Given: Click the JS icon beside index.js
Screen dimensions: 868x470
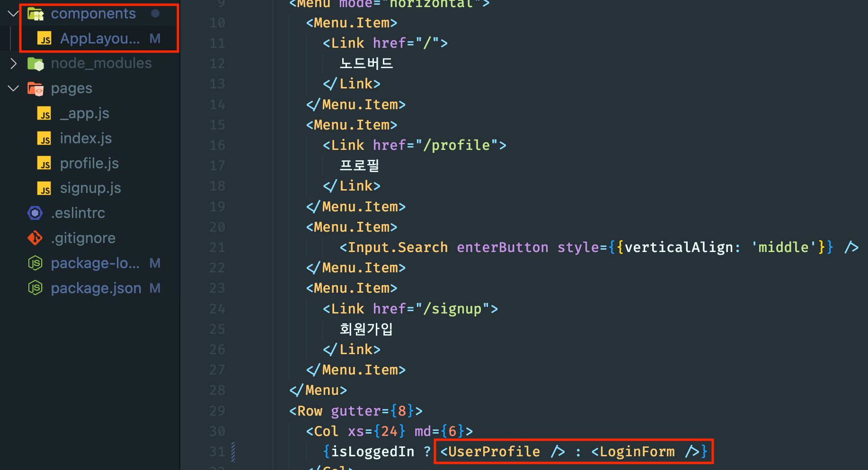Looking at the screenshot, I should 44,139.
